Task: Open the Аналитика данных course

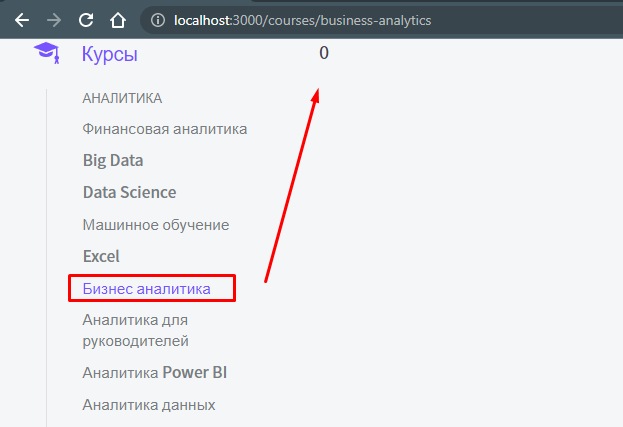Action: point(149,405)
